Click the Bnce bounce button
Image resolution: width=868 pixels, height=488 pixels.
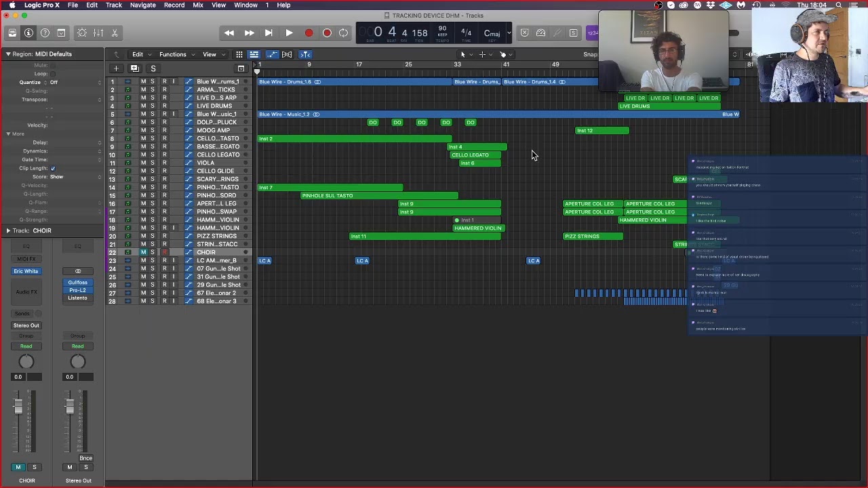85,458
